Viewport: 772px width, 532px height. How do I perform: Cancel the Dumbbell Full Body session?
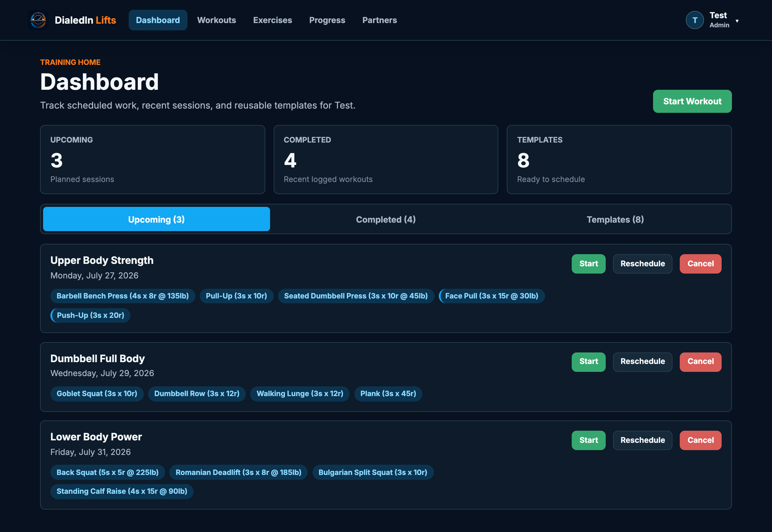[x=701, y=362]
